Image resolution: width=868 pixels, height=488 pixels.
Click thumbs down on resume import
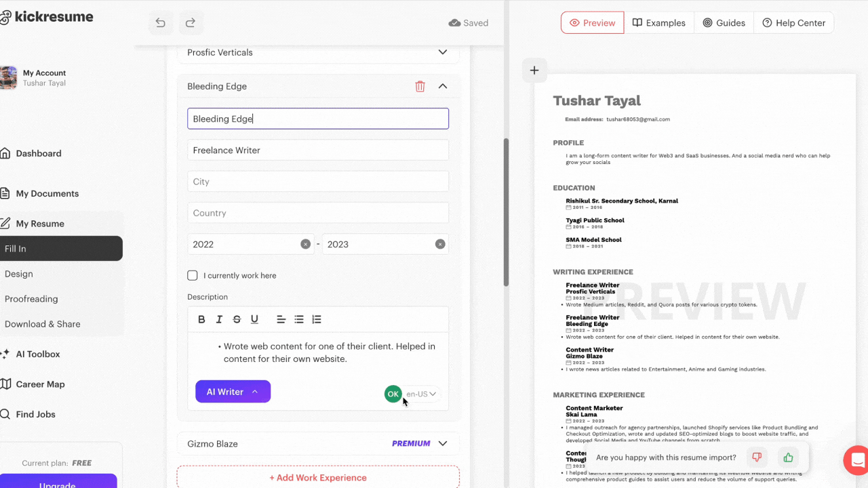[757, 457]
